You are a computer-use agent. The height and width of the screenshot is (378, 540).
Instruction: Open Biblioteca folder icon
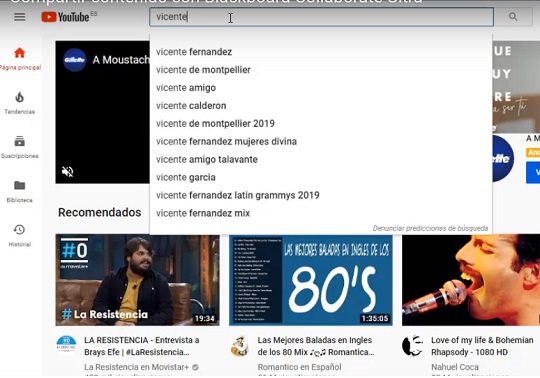(x=20, y=186)
